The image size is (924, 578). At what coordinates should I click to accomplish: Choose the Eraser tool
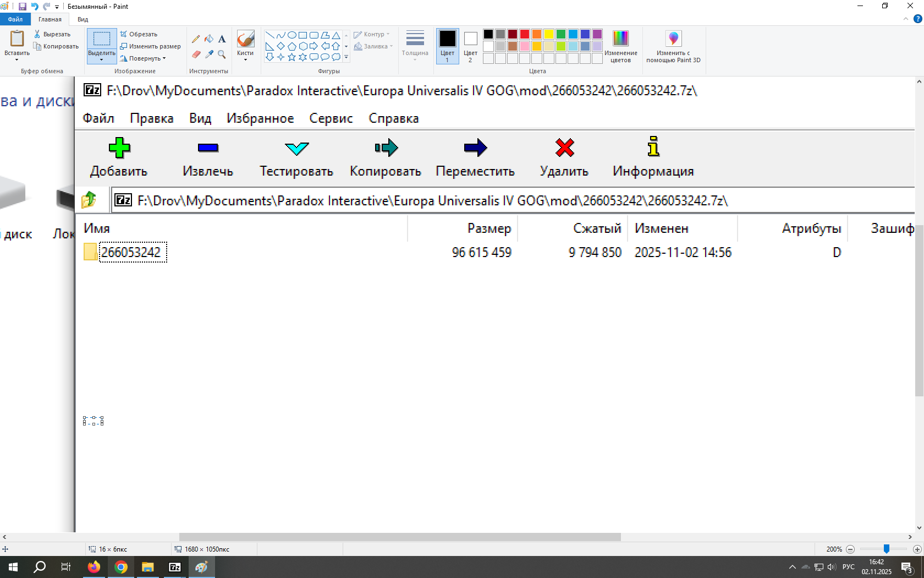coord(196,54)
